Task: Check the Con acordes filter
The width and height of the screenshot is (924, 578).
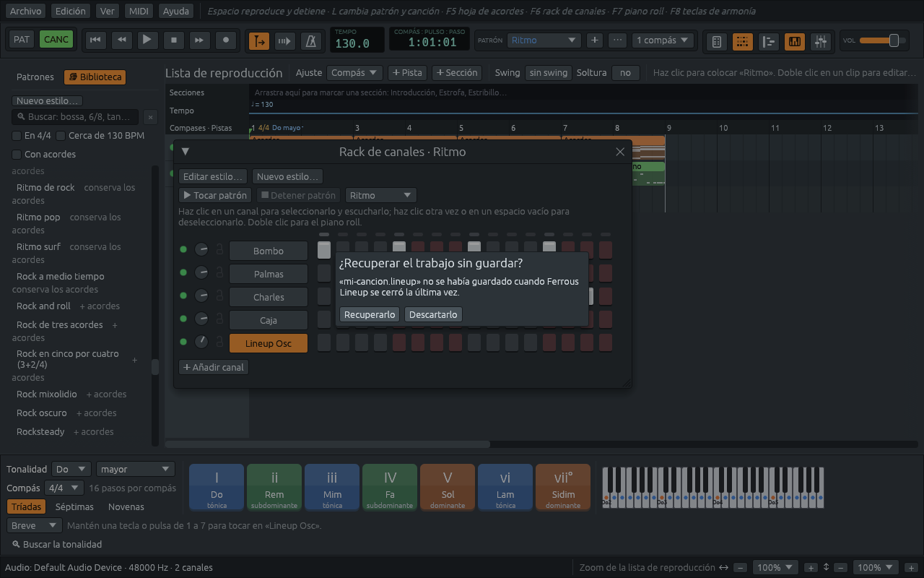Action: pos(17,155)
